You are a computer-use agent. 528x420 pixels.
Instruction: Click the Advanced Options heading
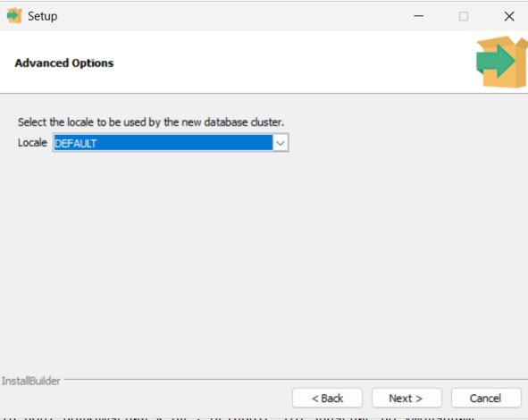pos(64,63)
